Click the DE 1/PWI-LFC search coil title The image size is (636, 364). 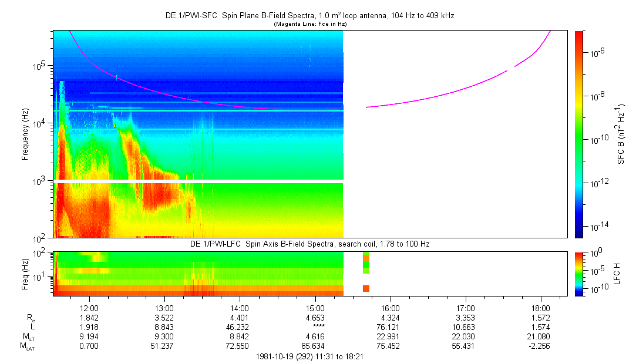[309, 244]
